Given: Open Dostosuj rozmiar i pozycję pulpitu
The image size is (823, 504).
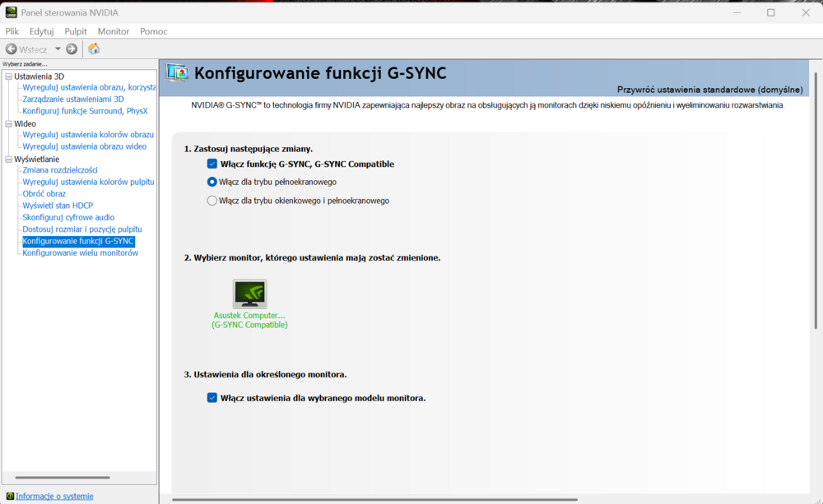Looking at the screenshot, I should pyautogui.click(x=82, y=229).
